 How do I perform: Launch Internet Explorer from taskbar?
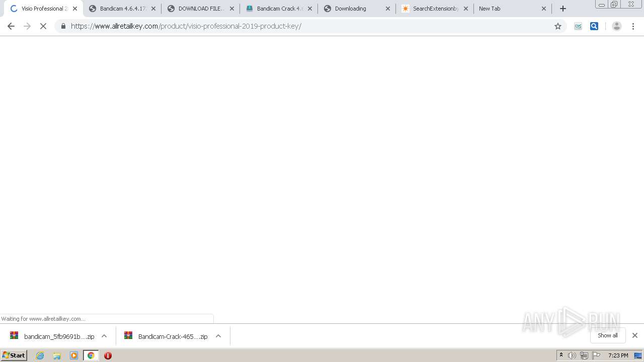point(40,355)
